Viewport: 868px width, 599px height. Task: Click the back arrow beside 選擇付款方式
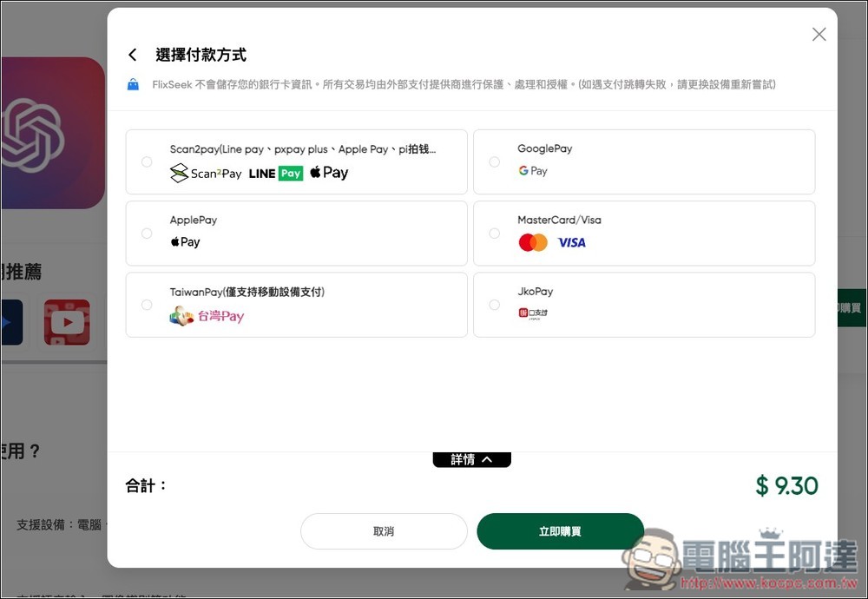(x=132, y=54)
